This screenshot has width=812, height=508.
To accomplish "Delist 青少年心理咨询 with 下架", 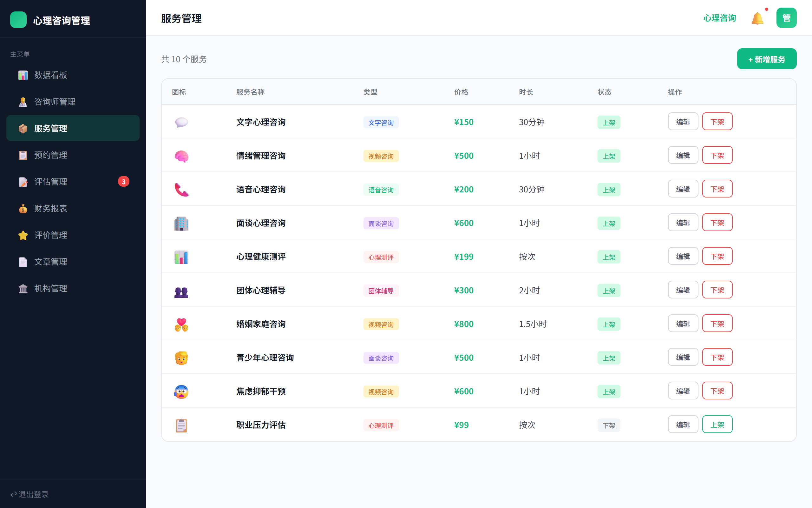I will pyautogui.click(x=717, y=357).
